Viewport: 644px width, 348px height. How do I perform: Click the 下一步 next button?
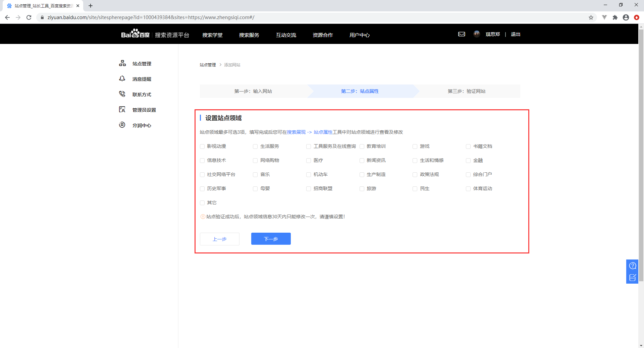pyautogui.click(x=271, y=239)
